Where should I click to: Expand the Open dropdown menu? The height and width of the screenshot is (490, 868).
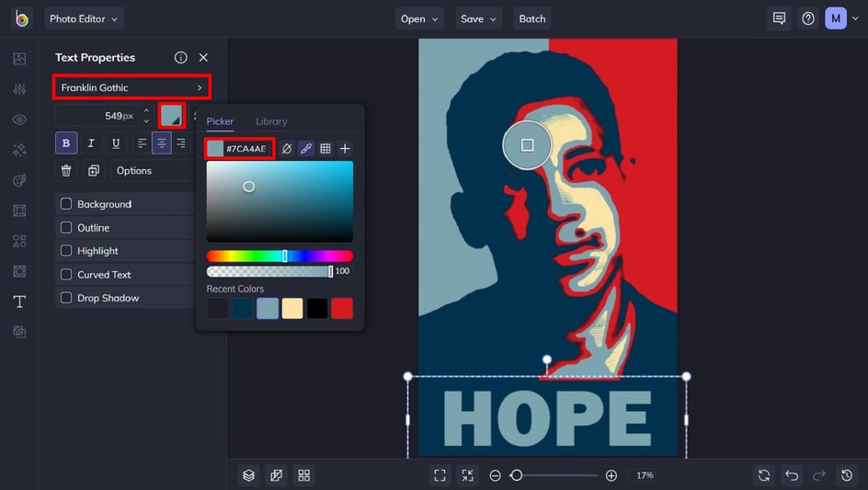[419, 18]
